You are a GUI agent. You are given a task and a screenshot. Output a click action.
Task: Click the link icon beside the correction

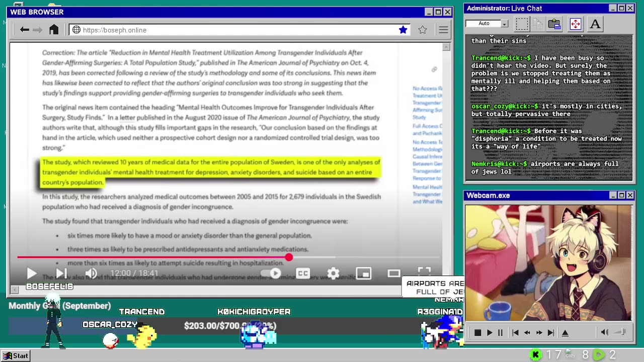pyautogui.click(x=434, y=70)
